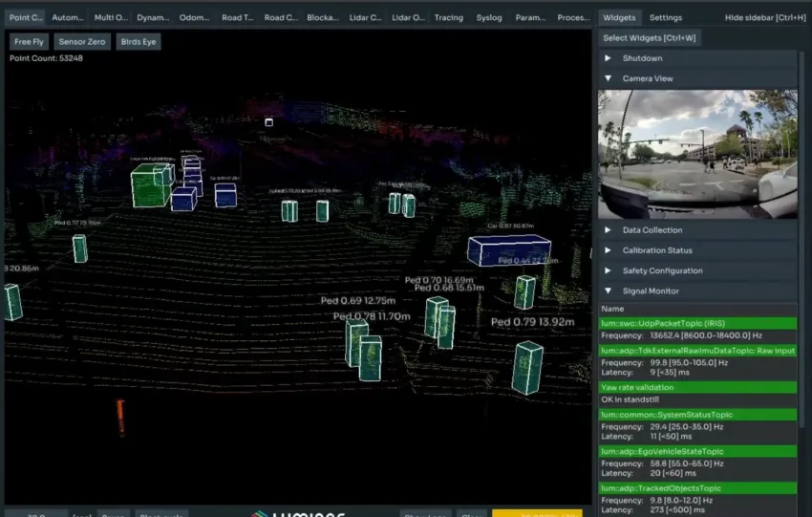Click the large blue Car bounding box

[508, 250]
